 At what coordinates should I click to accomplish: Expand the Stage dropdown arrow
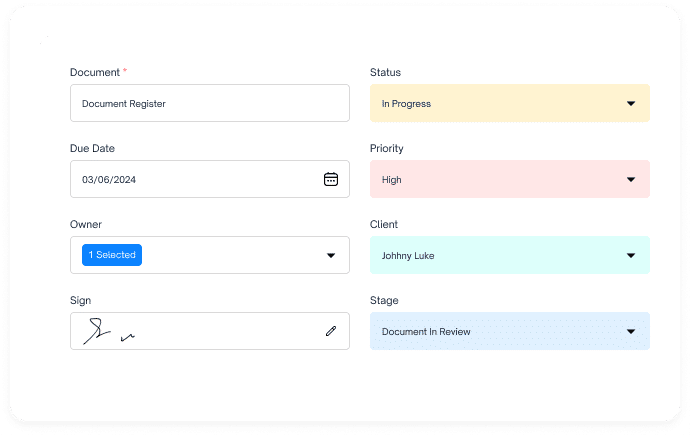pyautogui.click(x=631, y=332)
